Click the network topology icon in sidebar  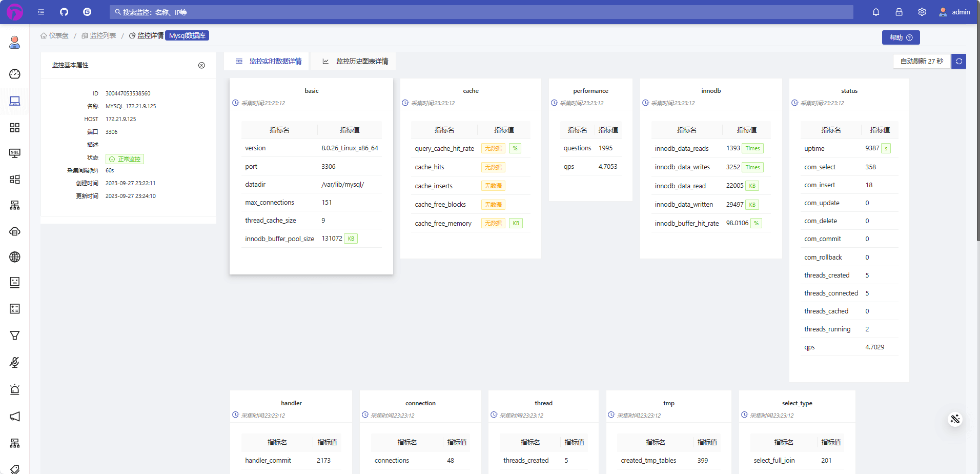[15, 205]
